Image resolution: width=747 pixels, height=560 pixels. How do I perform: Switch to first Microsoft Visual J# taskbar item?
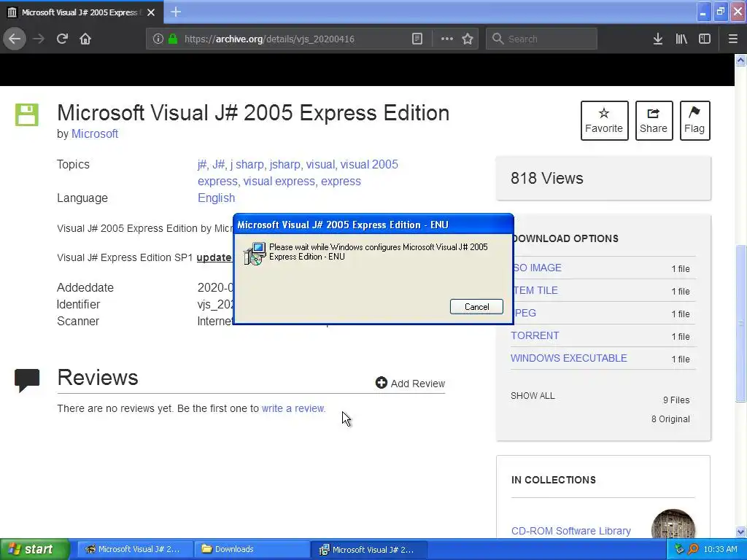135,550
